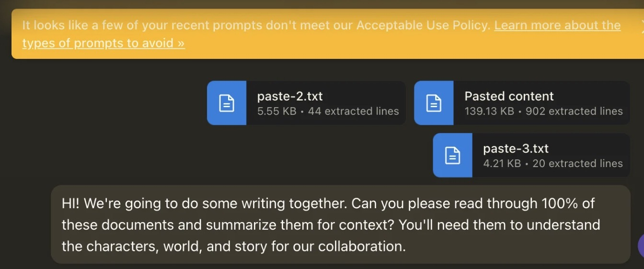Select the '44 extracted lines' text
The width and height of the screenshot is (644, 269).
pos(353,112)
